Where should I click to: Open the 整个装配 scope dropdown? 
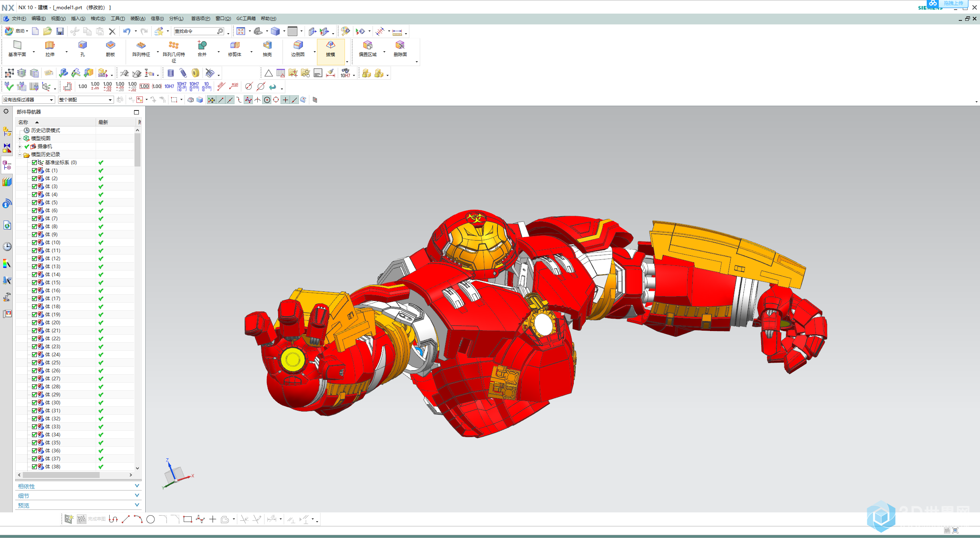tap(86, 100)
